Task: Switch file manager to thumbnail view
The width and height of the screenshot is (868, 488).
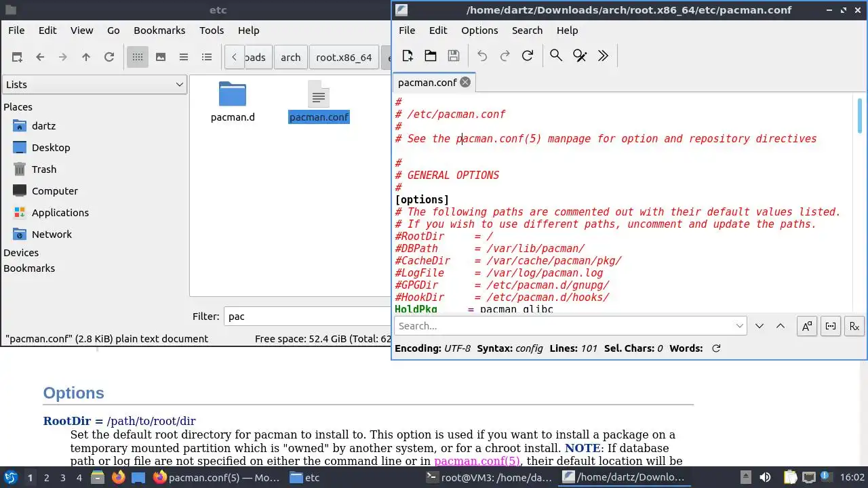Action: click(x=161, y=58)
